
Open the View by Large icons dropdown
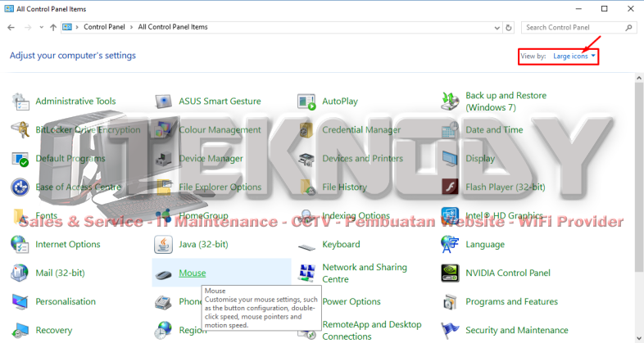coord(574,56)
